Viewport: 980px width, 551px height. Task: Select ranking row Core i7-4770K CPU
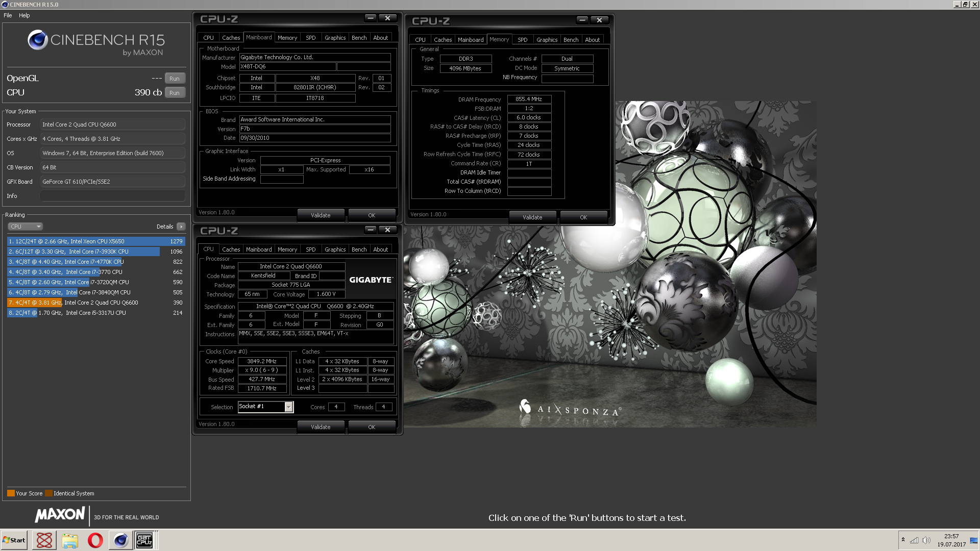[x=96, y=262]
